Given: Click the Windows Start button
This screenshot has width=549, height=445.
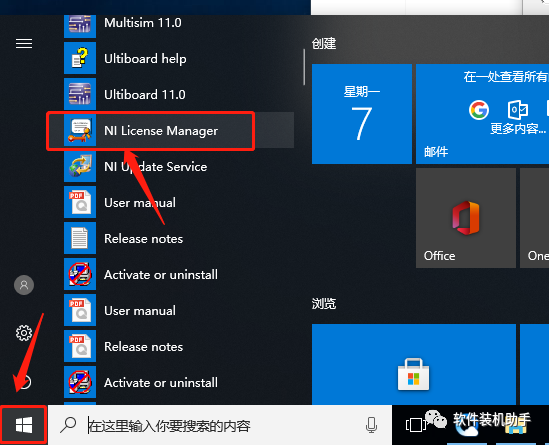Looking at the screenshot, I should click(24, 425).
